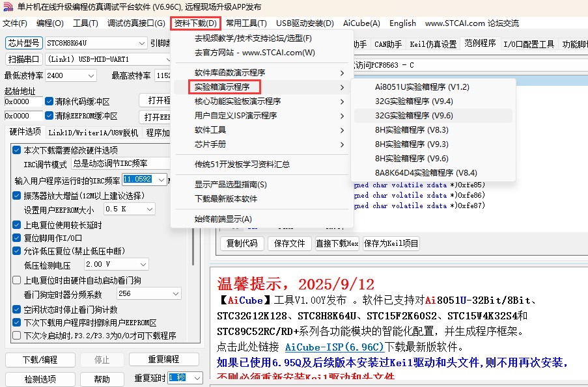Open the USB-HID-UART1 port dropdown

point(108,59)
